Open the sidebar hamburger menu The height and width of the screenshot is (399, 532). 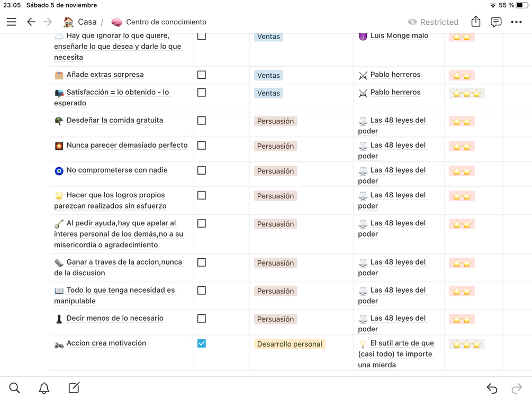click(x=11, y=22)
